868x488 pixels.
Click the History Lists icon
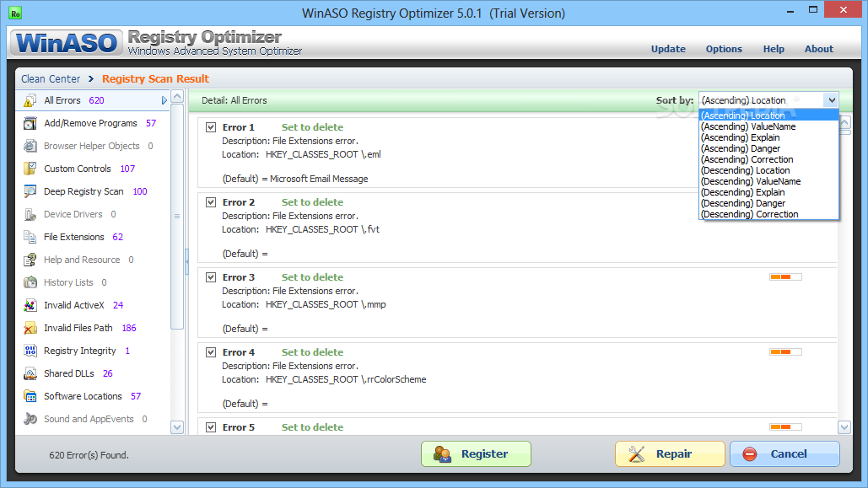point(30,282)
